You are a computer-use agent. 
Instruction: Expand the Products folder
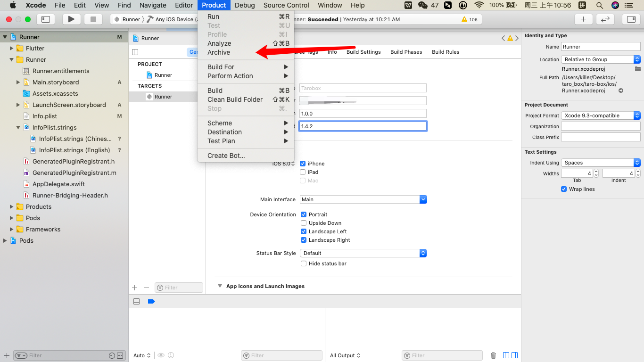(12, 206)
